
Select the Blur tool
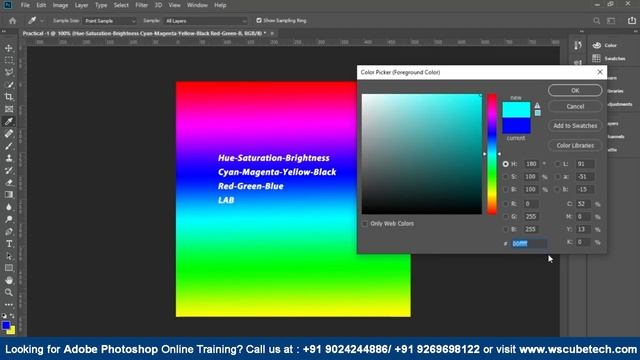coord(9,207)
